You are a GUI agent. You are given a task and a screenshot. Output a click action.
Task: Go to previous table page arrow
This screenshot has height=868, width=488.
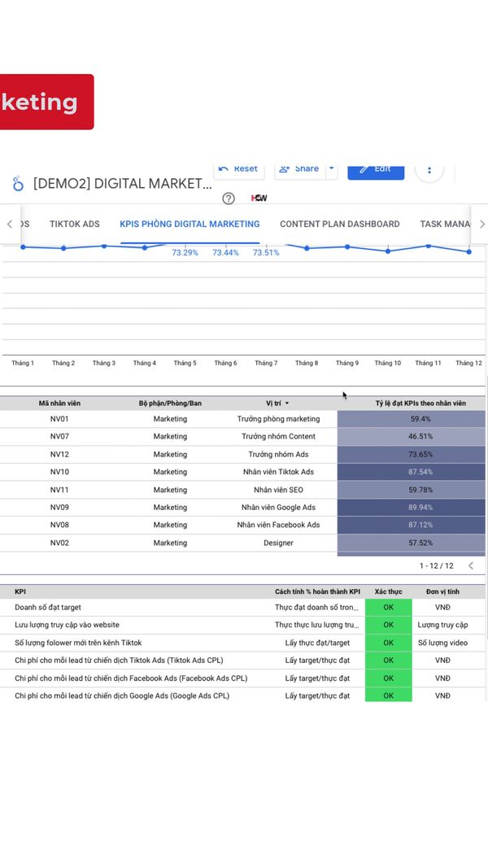click(x=471, y=565)
